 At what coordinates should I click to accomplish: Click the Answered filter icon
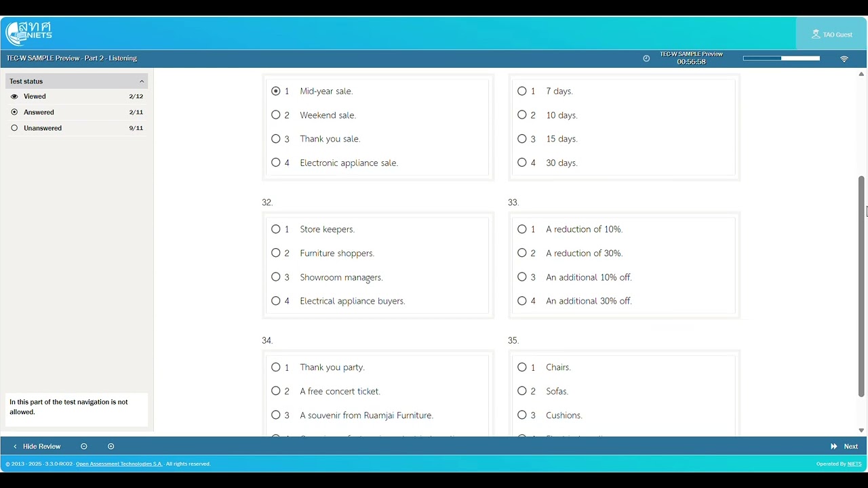point(14,113)
